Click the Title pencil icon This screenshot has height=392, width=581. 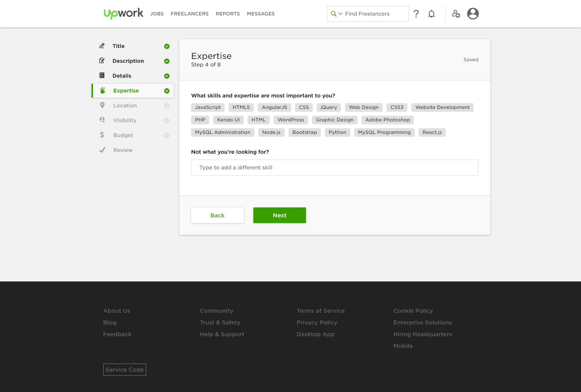(102, 46)
